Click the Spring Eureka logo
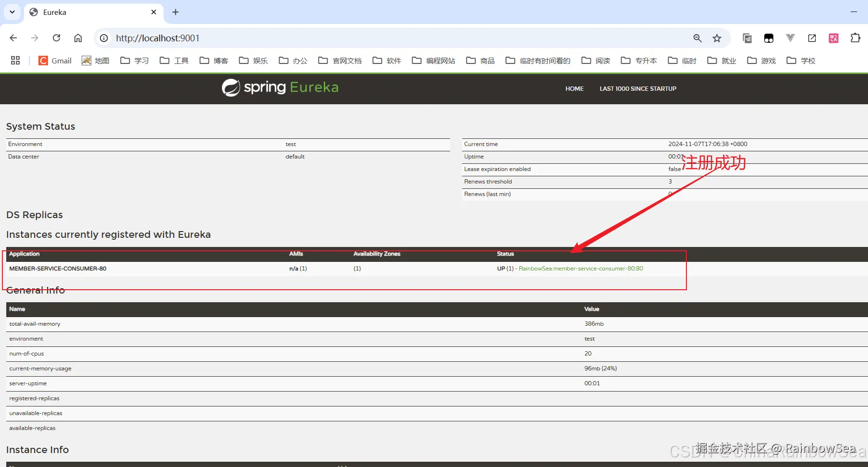 coord(280,87)
